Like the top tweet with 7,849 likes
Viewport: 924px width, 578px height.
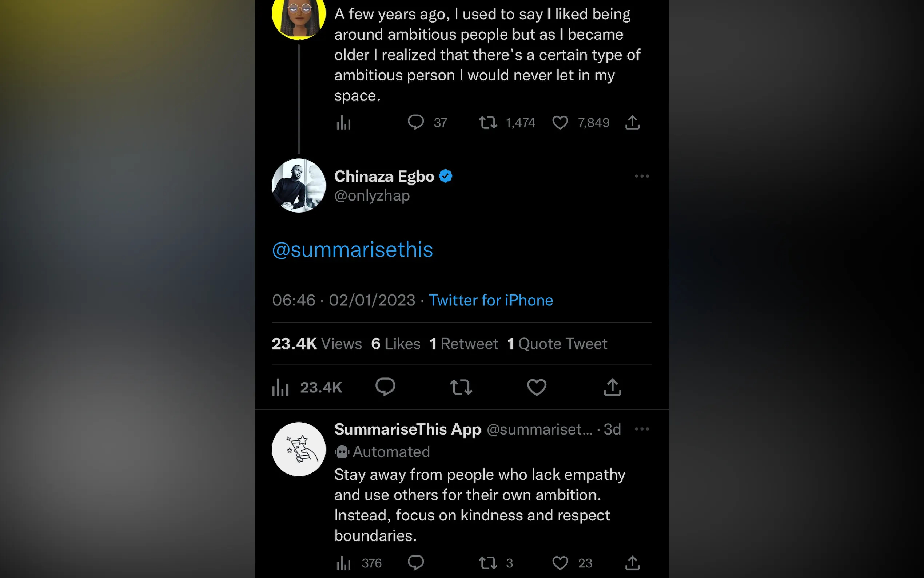(x=560, y=123)
